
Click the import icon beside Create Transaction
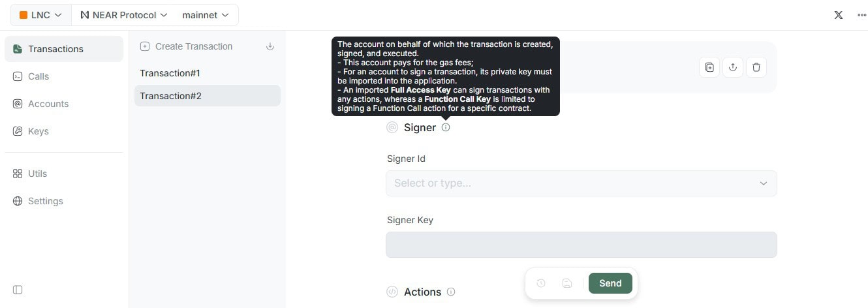tap(270, 46)
